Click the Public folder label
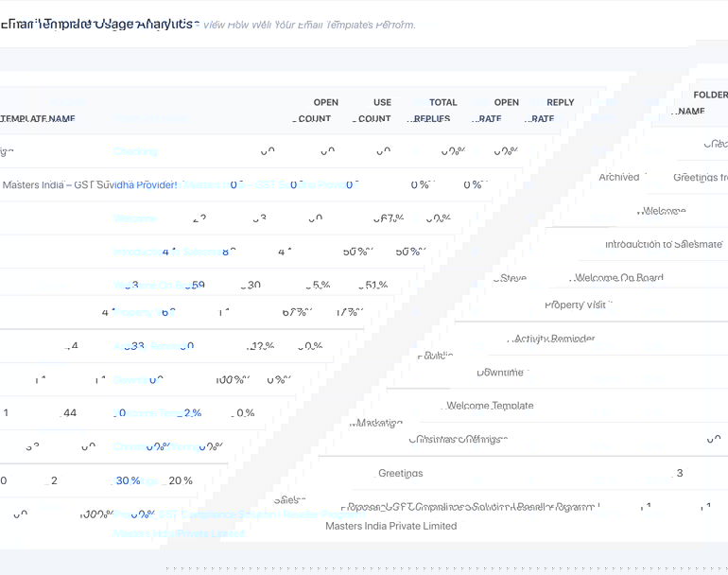The width and height of the screenshot is (728, 575). 435,356
